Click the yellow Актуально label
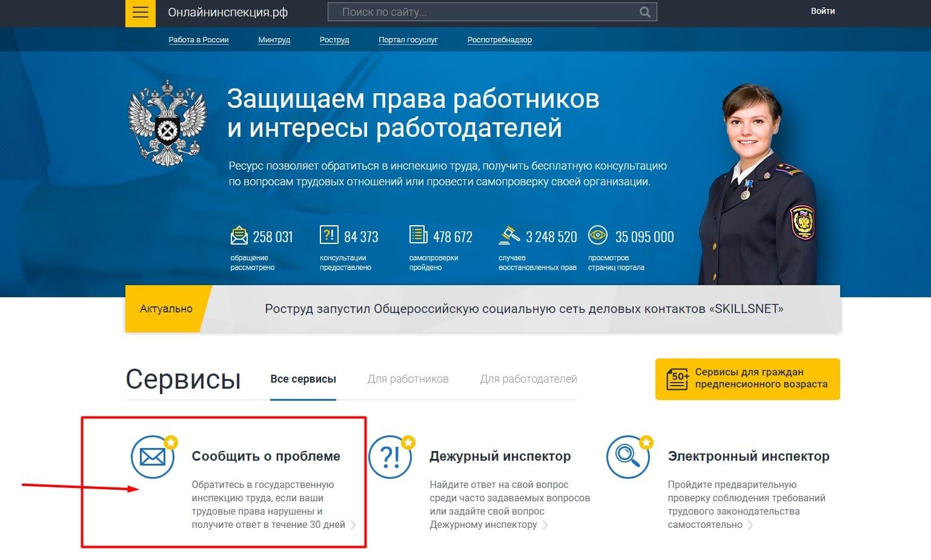This screenshot has height=560, width=931. (166, 309)
